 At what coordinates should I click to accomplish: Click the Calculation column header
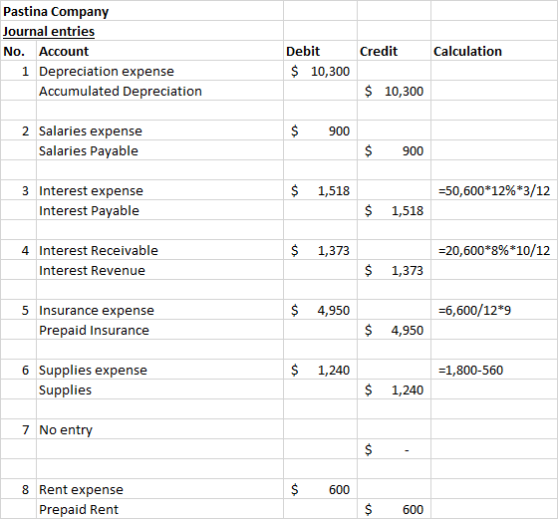494,51
